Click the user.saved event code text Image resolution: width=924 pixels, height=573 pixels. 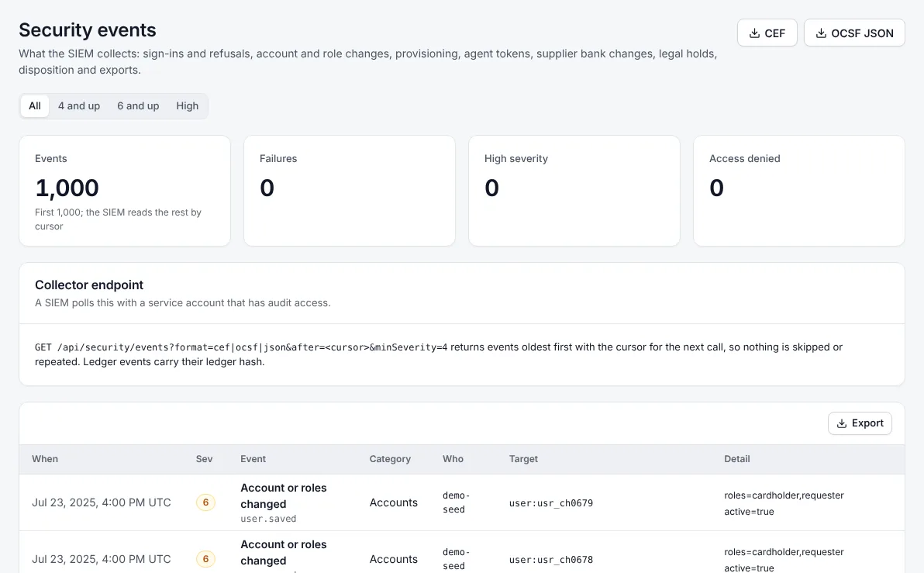tap(268, 519)
